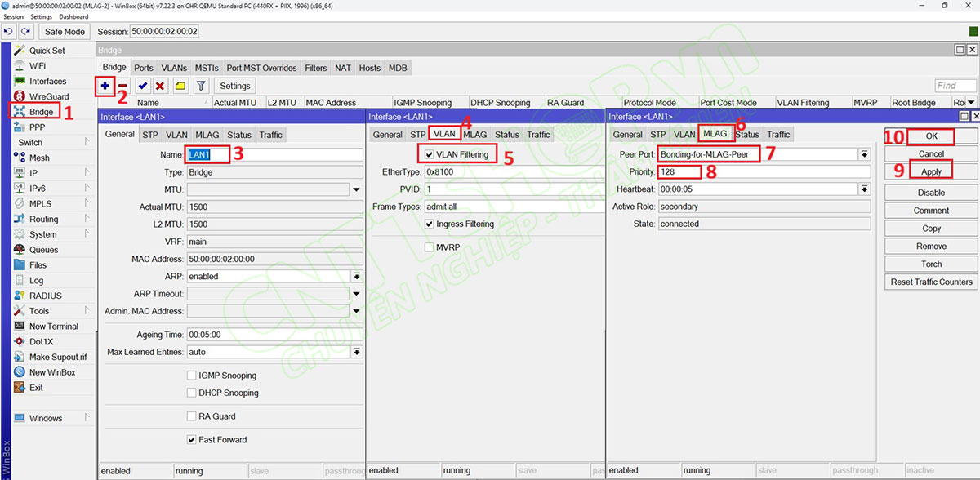
Task: Click the PVID input field
Action: tap(514, 189)
